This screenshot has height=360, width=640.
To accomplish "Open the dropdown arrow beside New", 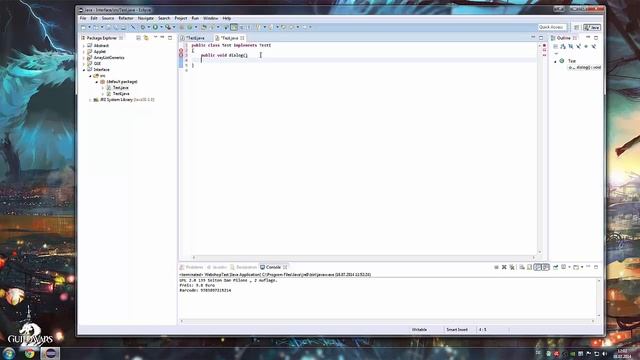I will coord(89,27).
